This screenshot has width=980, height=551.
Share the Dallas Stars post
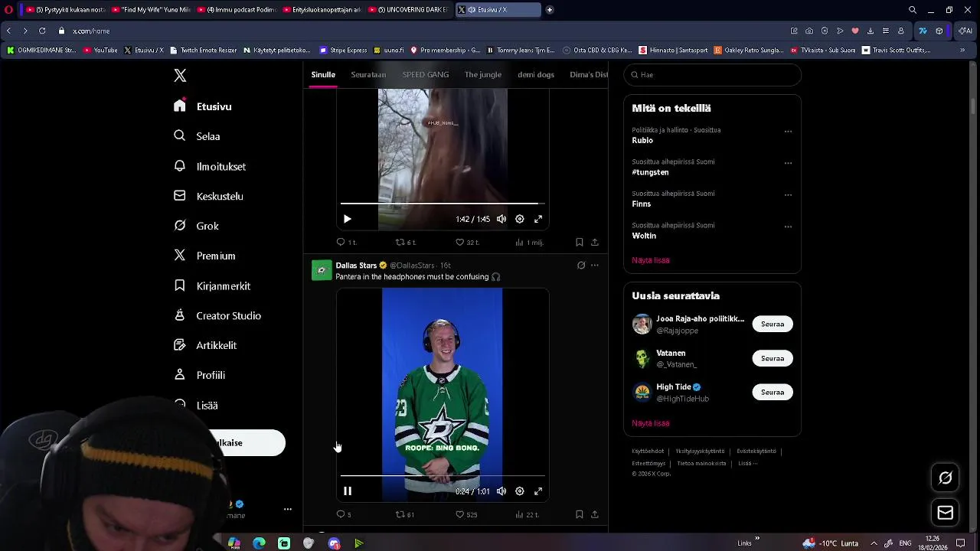595,514
